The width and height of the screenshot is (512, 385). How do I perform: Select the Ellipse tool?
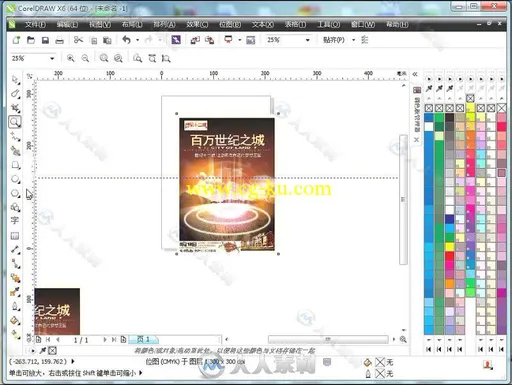[x=15, y=179]
